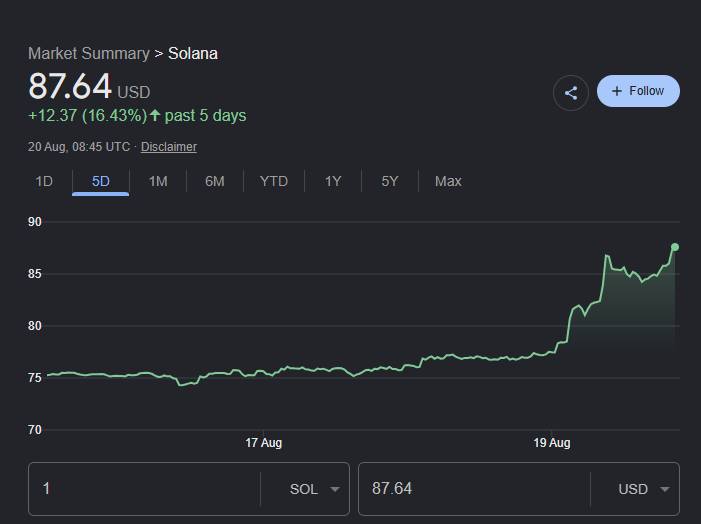The width and height of the screenshot is (701, 524).
Task: Click the 19 Aug date label
Action: pyautogui.click(x=552, y=443)
